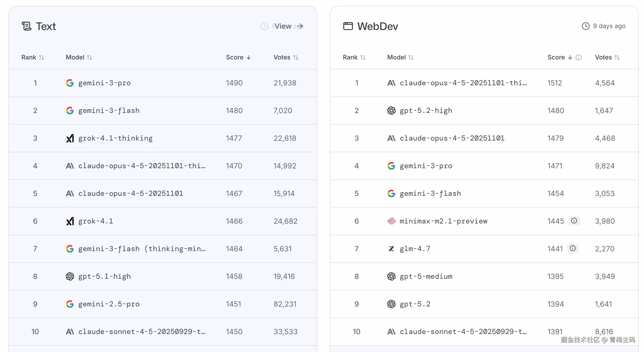This screenshot has width=644, height=352.
Task: Sort WebDev leaderboard by Model name
Action: coord(400,57)
